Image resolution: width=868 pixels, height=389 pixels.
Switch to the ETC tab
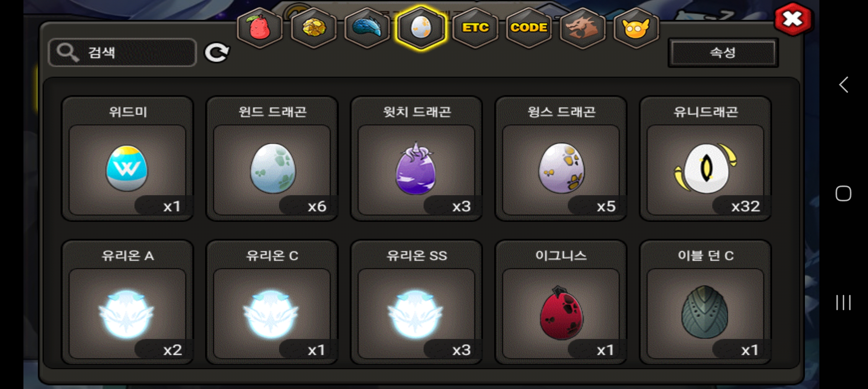click(x=475, y=27)
